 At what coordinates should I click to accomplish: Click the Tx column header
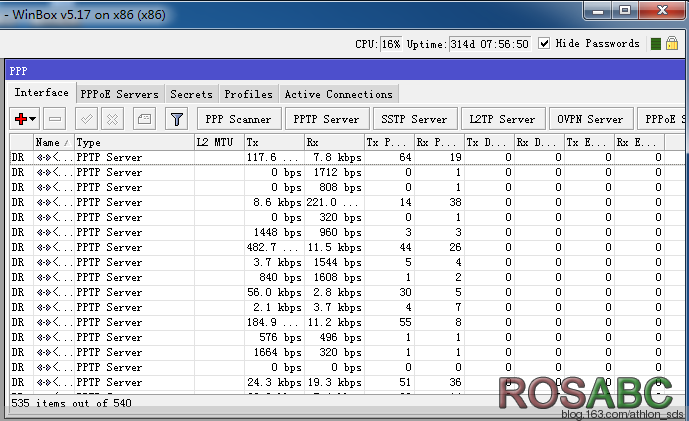[x=274, y=142]
